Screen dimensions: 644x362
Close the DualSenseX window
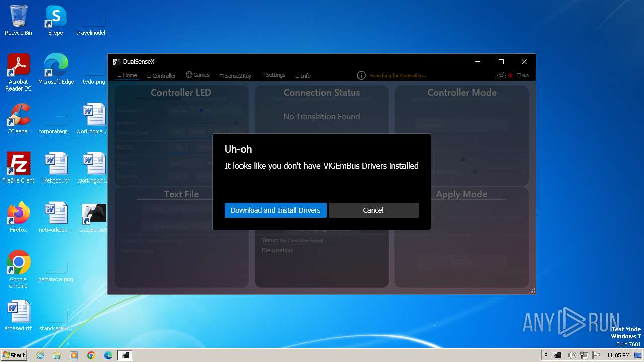pyautogui.click(x=524, y=62)
